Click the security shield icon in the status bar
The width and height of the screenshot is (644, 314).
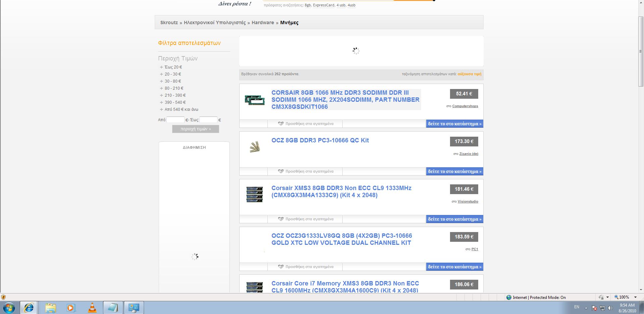pyautogui.click(x=3, y=297)
